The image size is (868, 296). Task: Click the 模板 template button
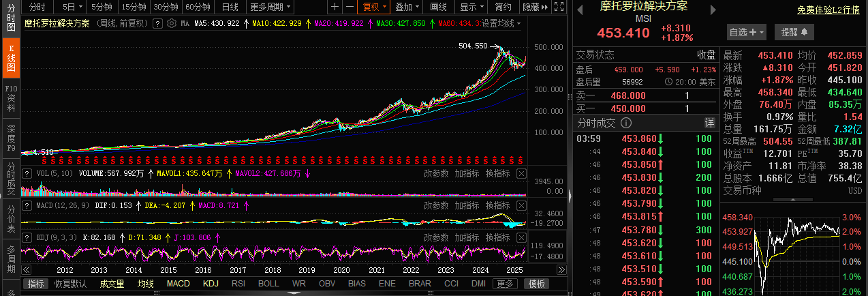(x=536, y=284)
